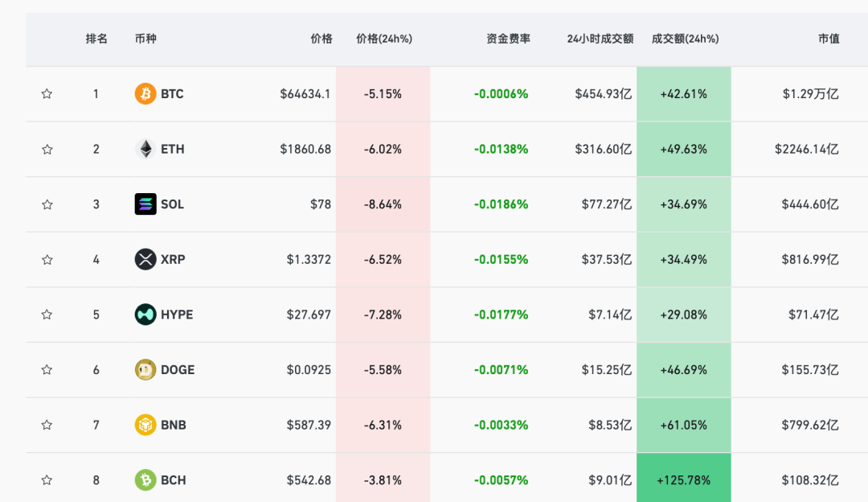Click the Ethereum ETH diamond icon
868x502 pixels.
(x=145, y=149)
